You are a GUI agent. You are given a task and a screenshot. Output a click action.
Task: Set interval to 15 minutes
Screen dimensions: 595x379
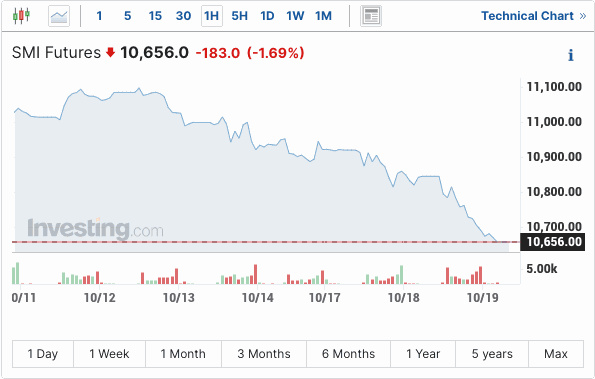click(x=155, y=16)
